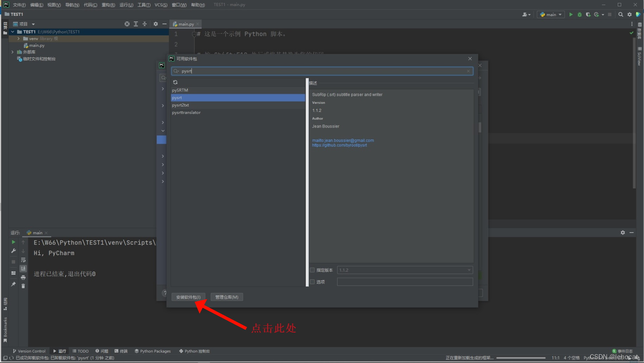Expand the venv folder node
The height and width of the screenshot is (363, 644).
click(18, 39)
